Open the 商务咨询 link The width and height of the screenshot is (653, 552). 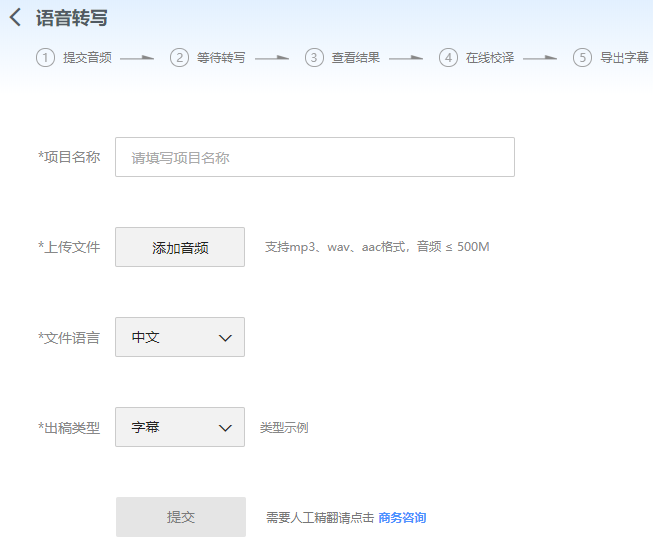[402, 517]
